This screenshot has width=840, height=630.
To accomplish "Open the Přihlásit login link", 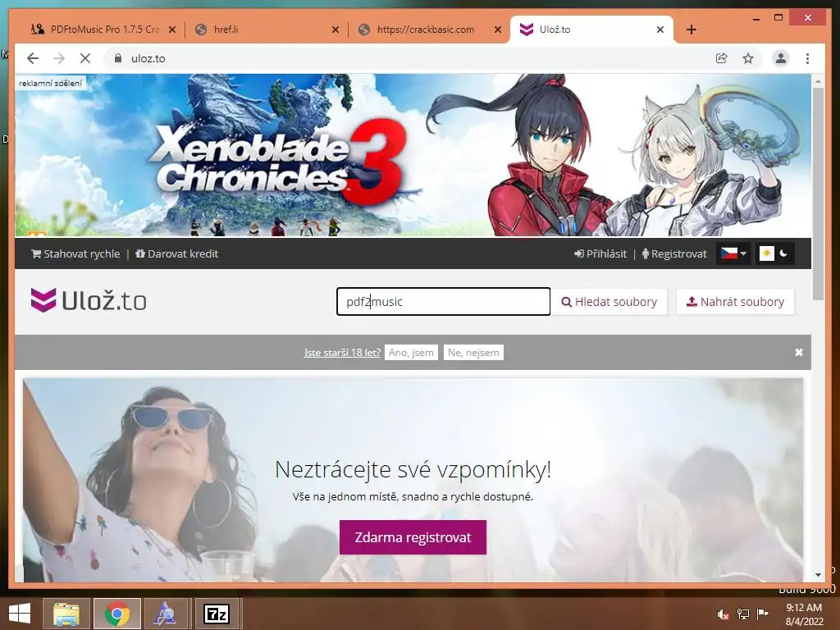I will (600, 254).
